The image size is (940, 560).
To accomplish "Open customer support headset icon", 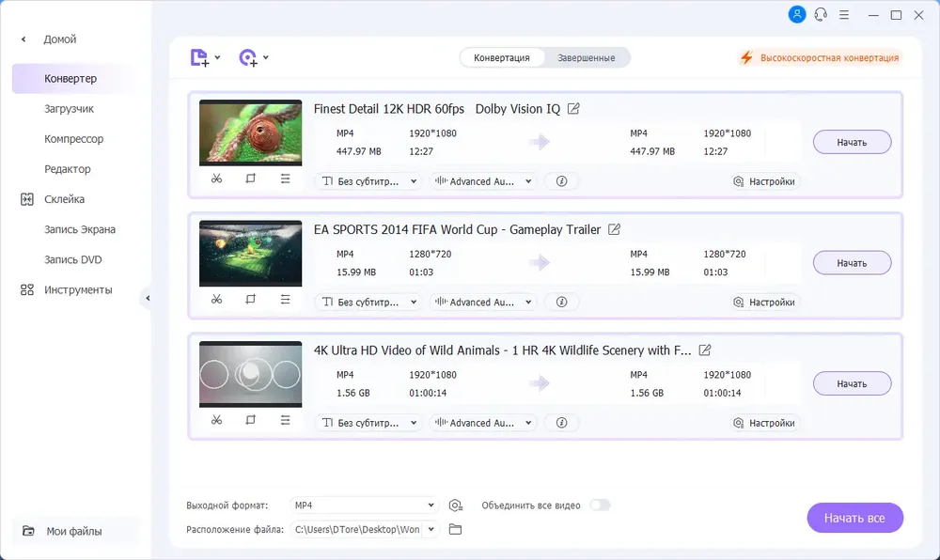I will click(821, 14).
